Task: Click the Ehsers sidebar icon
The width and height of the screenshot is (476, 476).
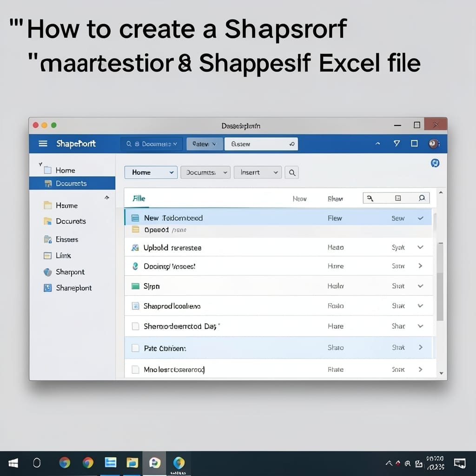Action: [48, 239]
